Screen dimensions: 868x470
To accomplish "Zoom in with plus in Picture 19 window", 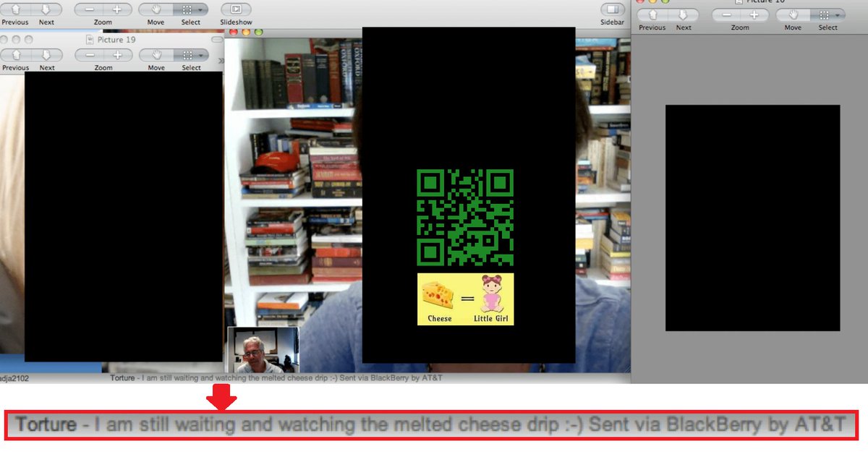I will [117, 55].
